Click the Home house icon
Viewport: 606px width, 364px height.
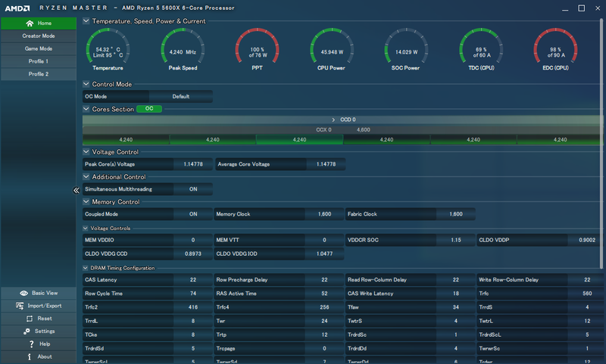coord(30,23)
